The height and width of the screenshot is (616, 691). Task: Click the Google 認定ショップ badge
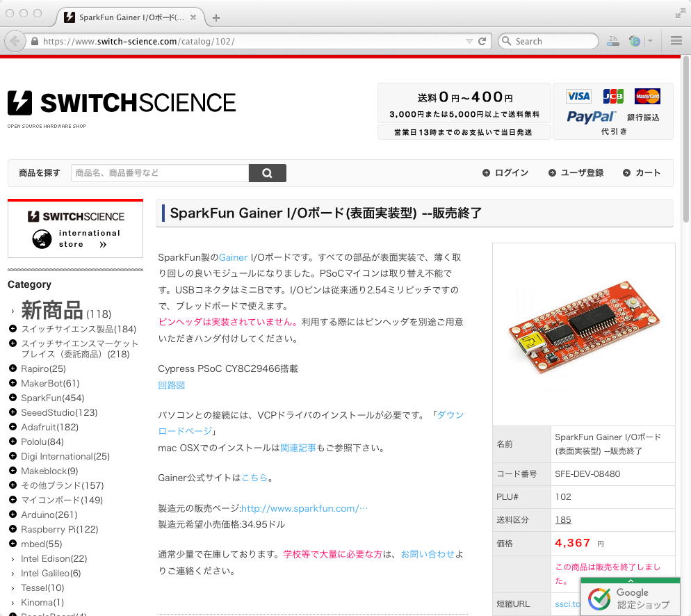point(631,597)
